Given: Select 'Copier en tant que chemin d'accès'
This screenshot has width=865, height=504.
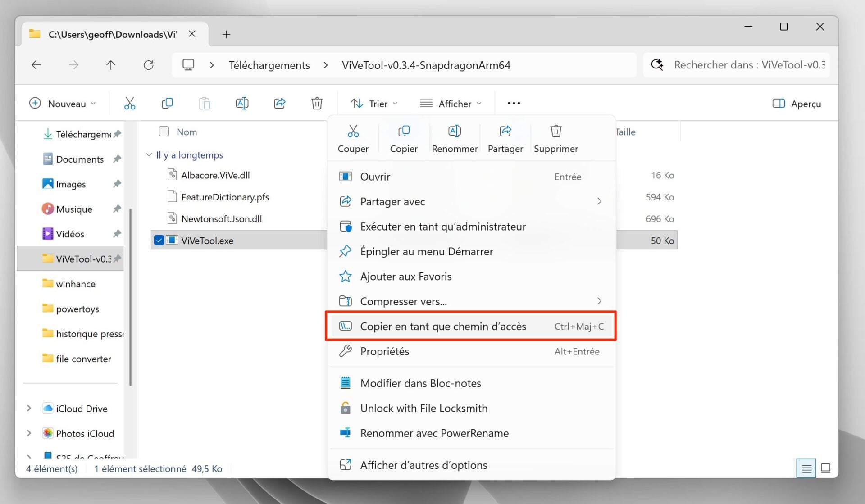Looking at the screenshot, I should (x=443, y=326).
